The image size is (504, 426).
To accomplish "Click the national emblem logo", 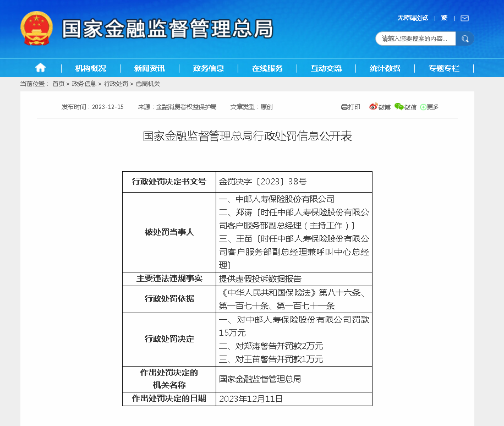I will [x=36, y=28].
